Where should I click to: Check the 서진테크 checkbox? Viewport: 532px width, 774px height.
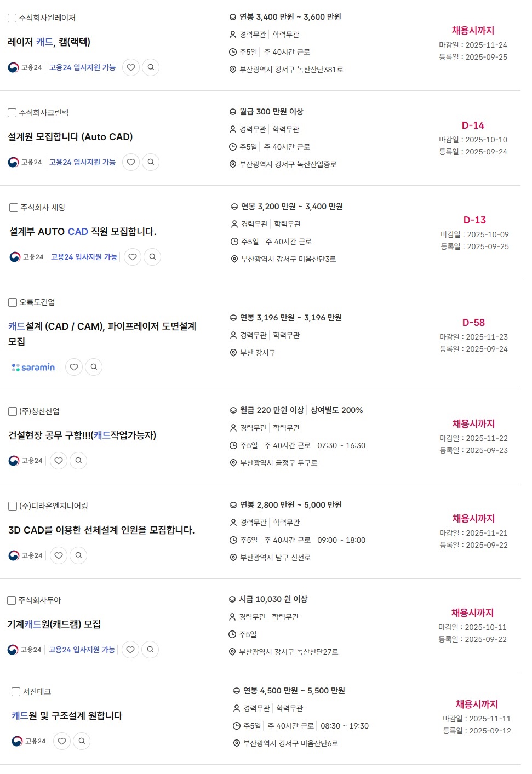[16, 692]
